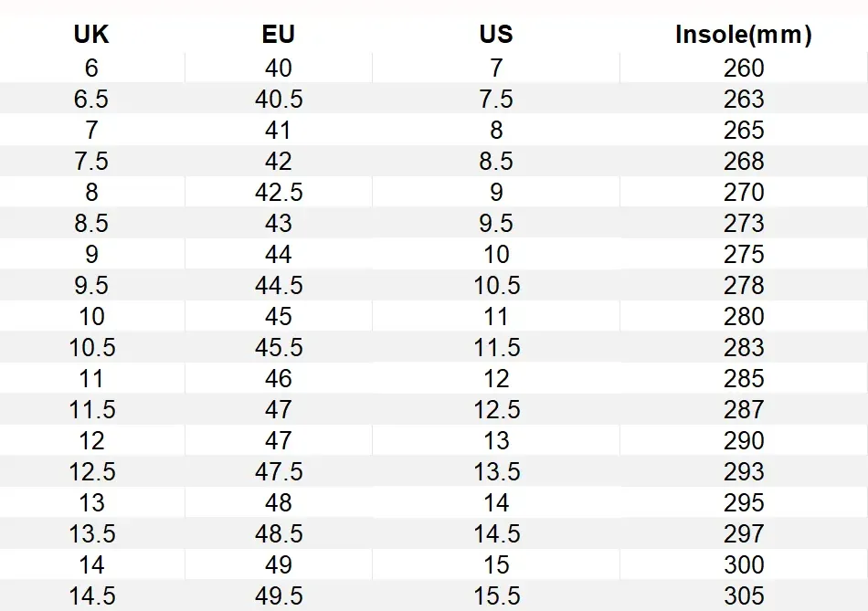Select the 260 insole value cell

click(x=743, y=68)
